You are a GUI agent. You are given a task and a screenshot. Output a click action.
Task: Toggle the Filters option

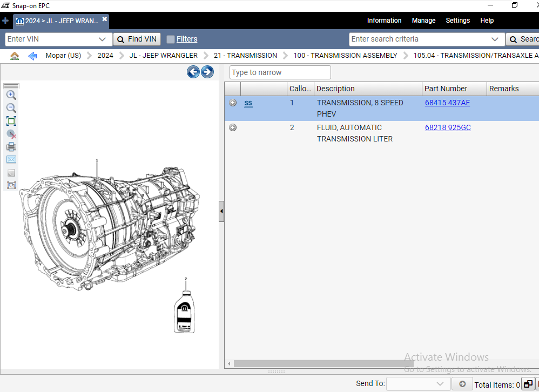pos(182,39)
